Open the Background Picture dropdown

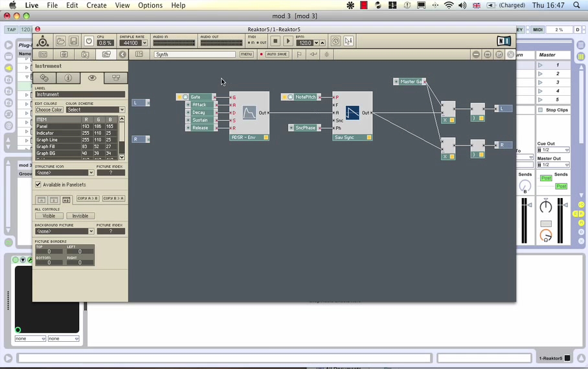[64, 231]
